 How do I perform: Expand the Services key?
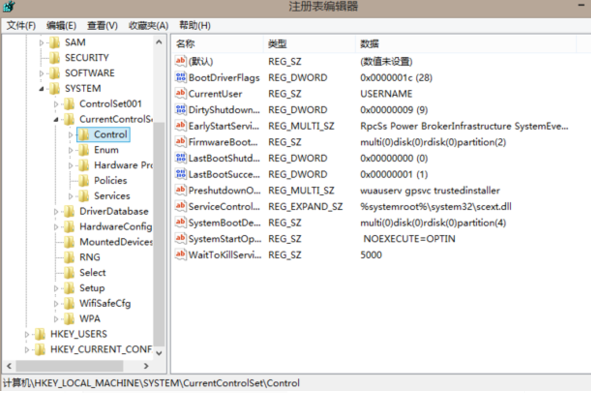pos(70,196)
